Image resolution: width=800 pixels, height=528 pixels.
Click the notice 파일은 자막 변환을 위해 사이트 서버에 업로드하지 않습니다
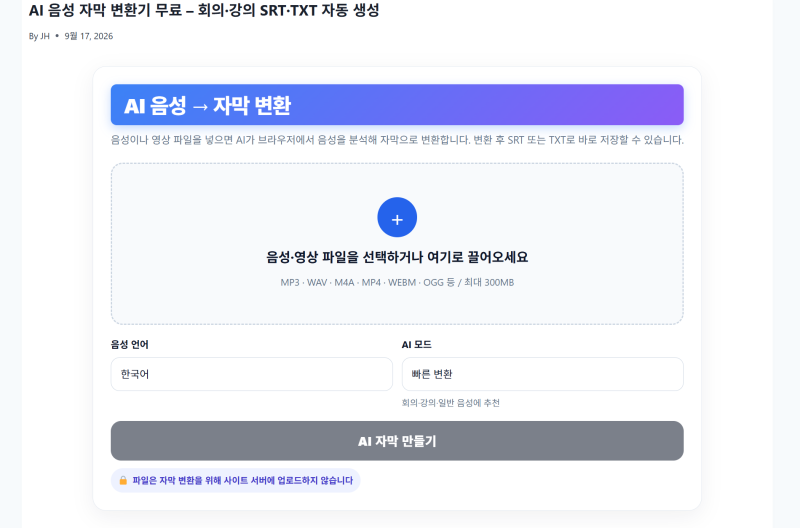point(242,481)
